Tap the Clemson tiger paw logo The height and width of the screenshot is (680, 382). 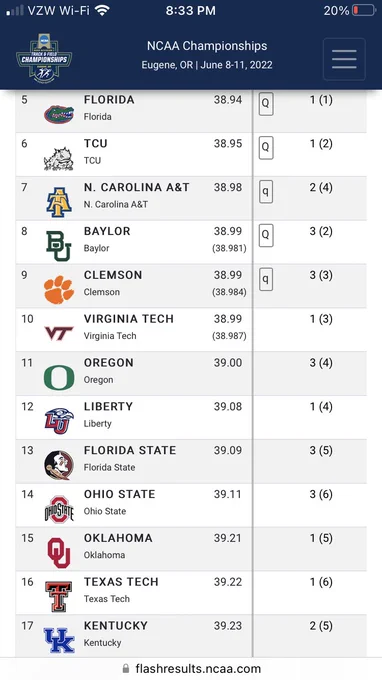[x=59, y=290]
